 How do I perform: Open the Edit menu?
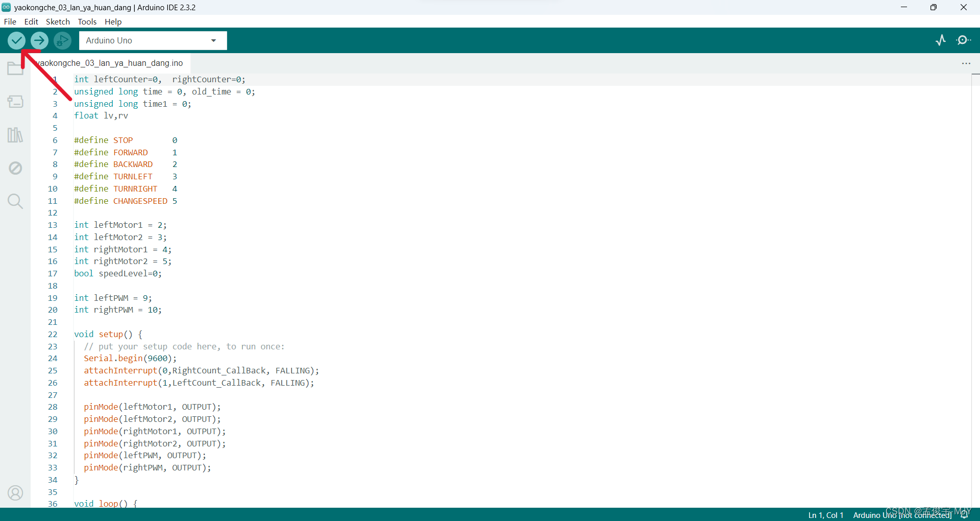click(x=31, y=21)
